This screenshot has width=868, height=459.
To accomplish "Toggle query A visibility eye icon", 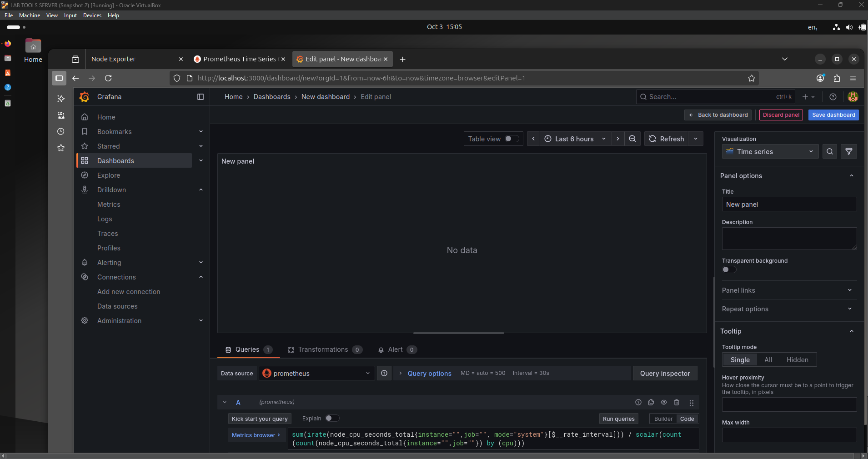I will click(x=664, y=402).
